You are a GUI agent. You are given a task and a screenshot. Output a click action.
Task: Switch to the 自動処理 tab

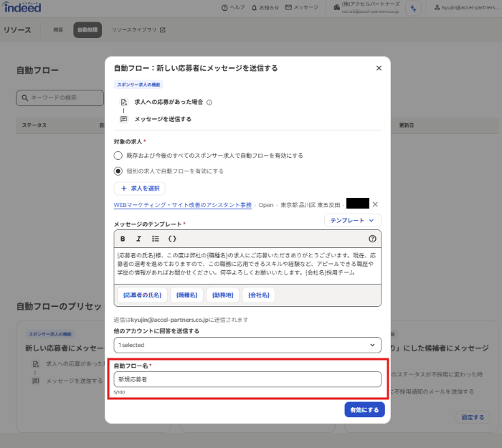coord(87,30)
